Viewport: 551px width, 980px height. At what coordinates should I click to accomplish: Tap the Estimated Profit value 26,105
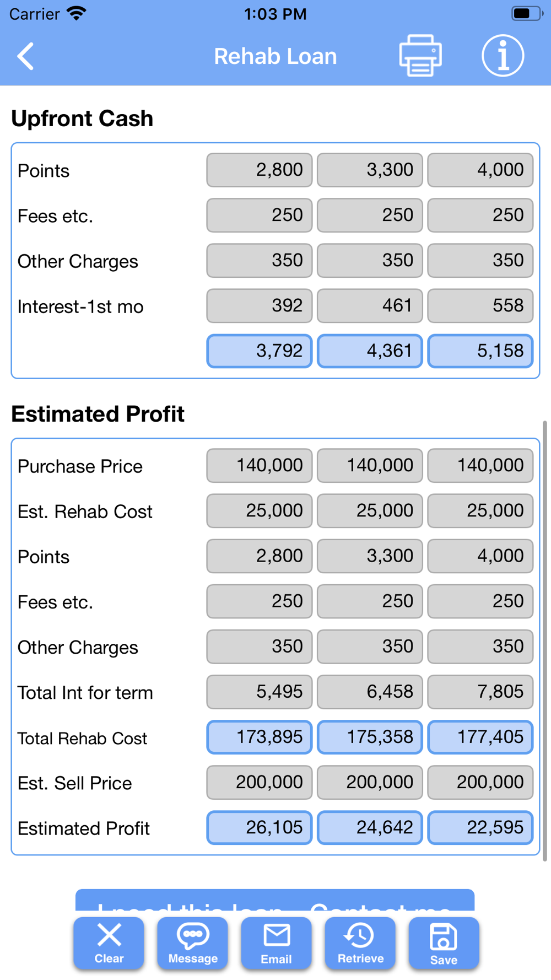[260, 827]
